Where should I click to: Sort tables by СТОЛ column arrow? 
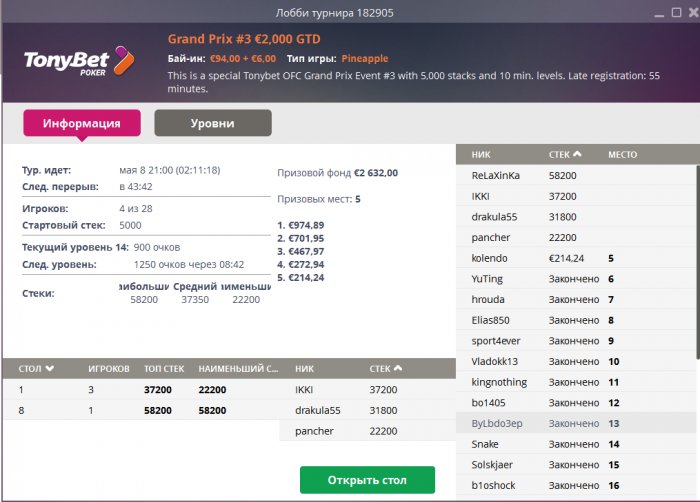coord(50,369)
